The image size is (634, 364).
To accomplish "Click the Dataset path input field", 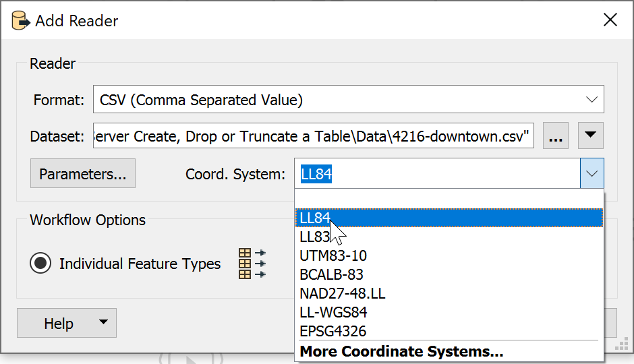I will 314,135.
